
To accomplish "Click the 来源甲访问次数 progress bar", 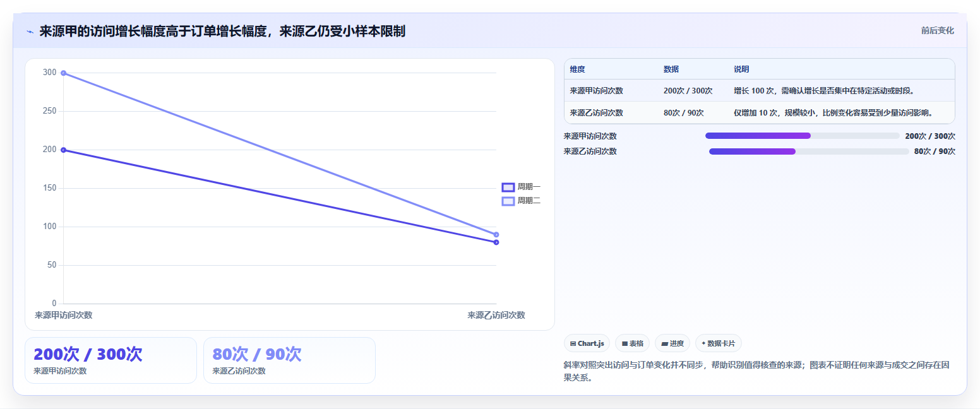I will coord(802,136).
